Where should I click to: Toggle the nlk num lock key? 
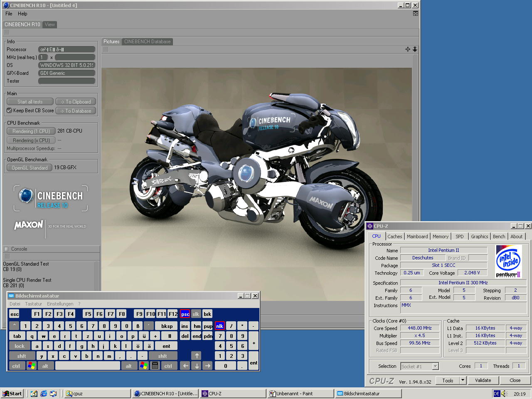coord(219,326)
